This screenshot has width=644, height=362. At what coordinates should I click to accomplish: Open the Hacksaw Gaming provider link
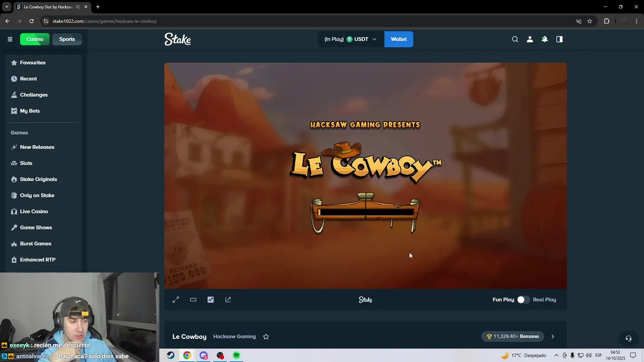pyautogui.click(x=234, y=336)
